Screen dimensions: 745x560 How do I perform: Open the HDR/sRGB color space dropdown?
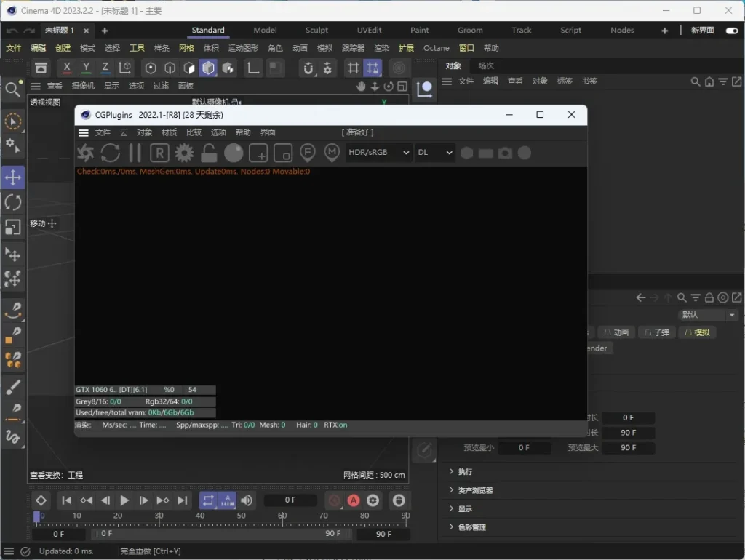[x=378, y=153]
